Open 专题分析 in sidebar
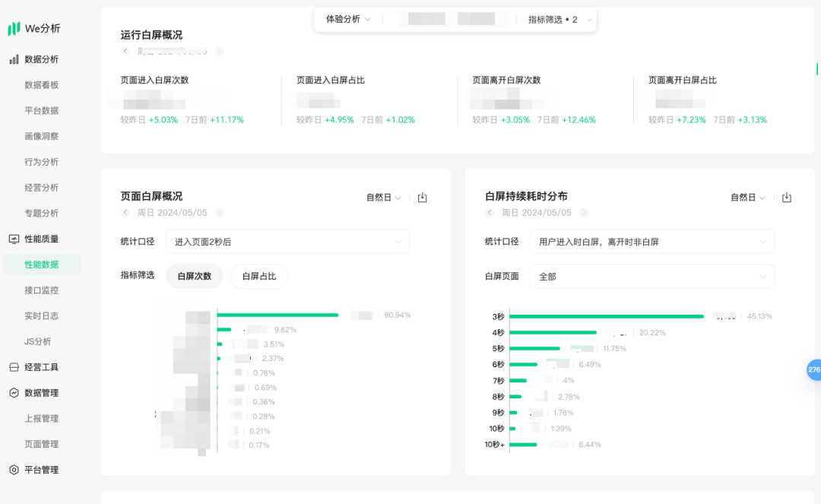Screen dimensions: 821x504 click(x=41, y=214)
